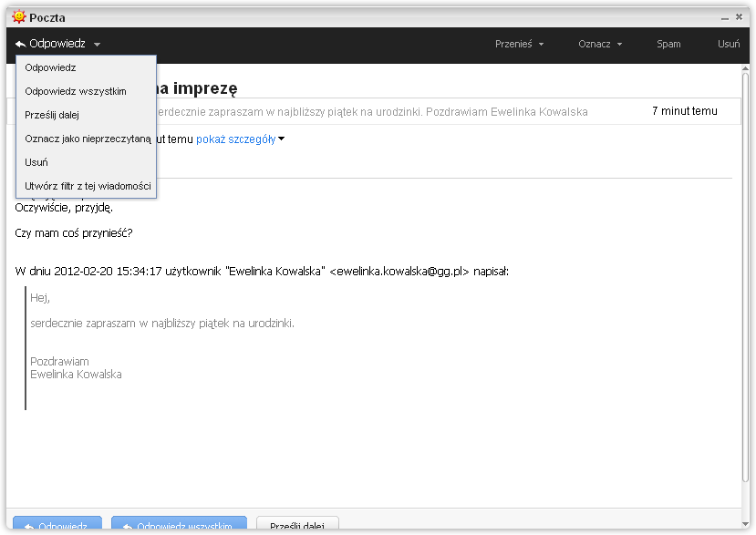Close the Poczta window

tap(739, 17)
